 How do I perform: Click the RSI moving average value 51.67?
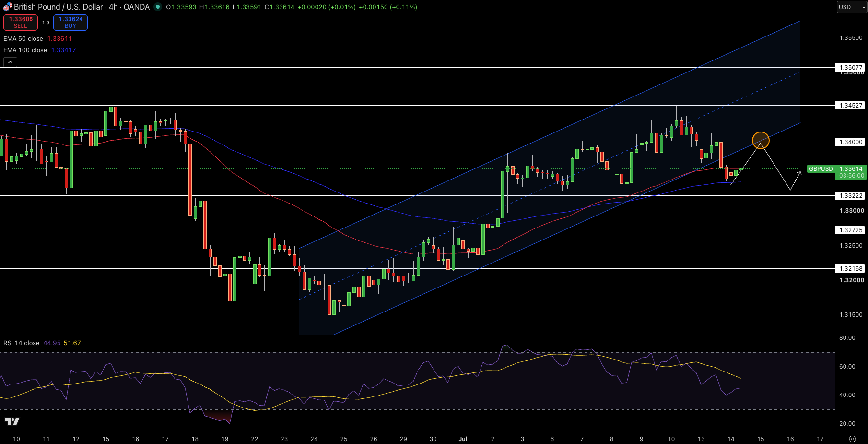click(x=72, y=343)
